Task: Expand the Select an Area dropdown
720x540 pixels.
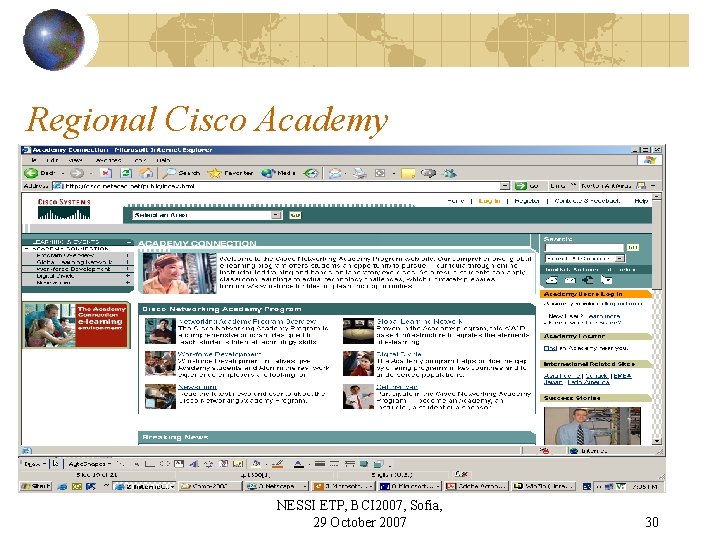Action: [208, 215]
